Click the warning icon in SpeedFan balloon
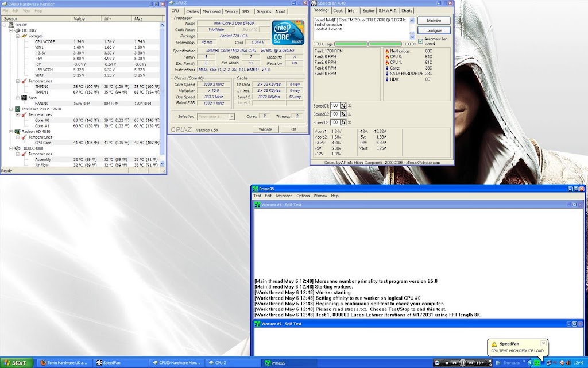Image resolution: width=588 pixels, height=368 pixels. pos(494,344)
